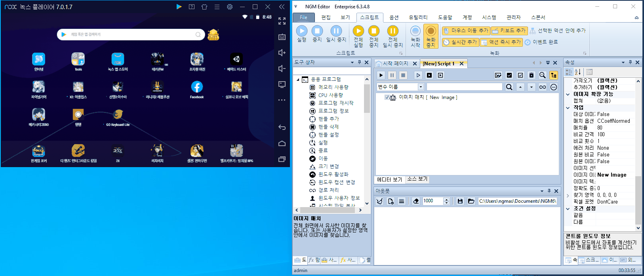
Task: Click the categorized view icon in 속성 panel
Action: coord(569,72)
